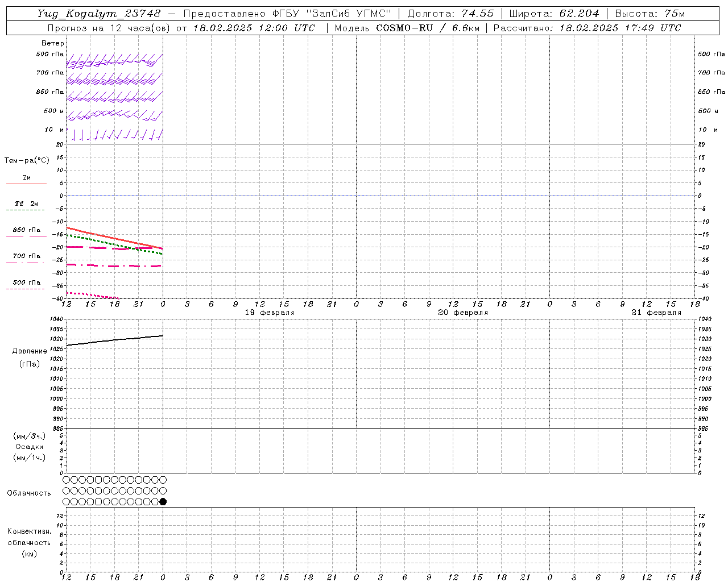Click the 'Высота: 75м' header field
728x582 pixels.
click(x=650, y=14)
